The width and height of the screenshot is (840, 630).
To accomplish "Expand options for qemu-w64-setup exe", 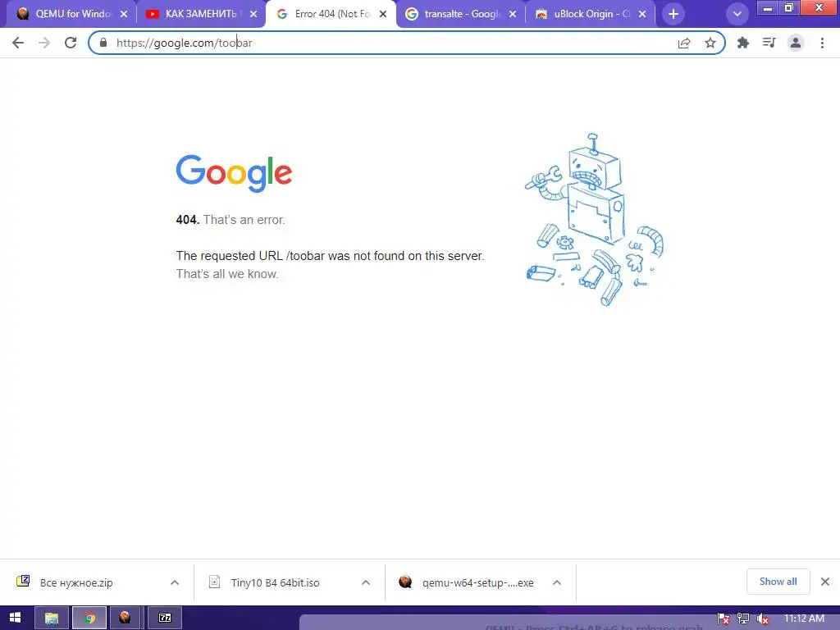I will click(x=557, y=582).
